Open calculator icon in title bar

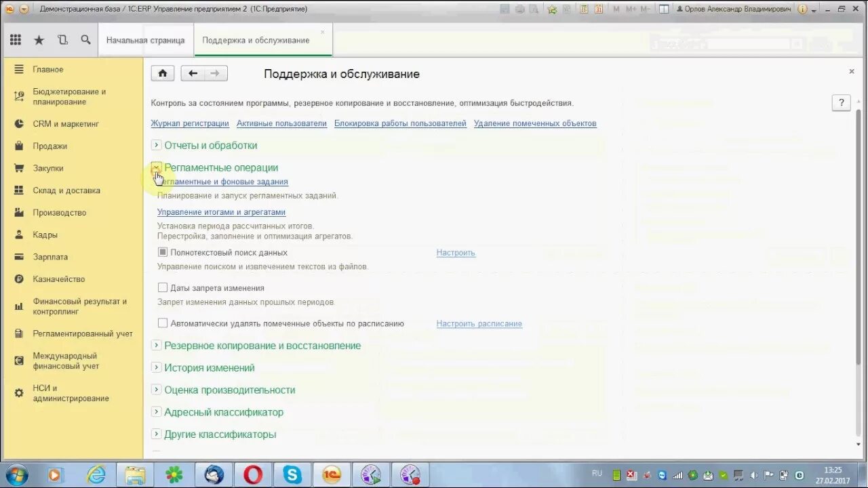(583, 9)
